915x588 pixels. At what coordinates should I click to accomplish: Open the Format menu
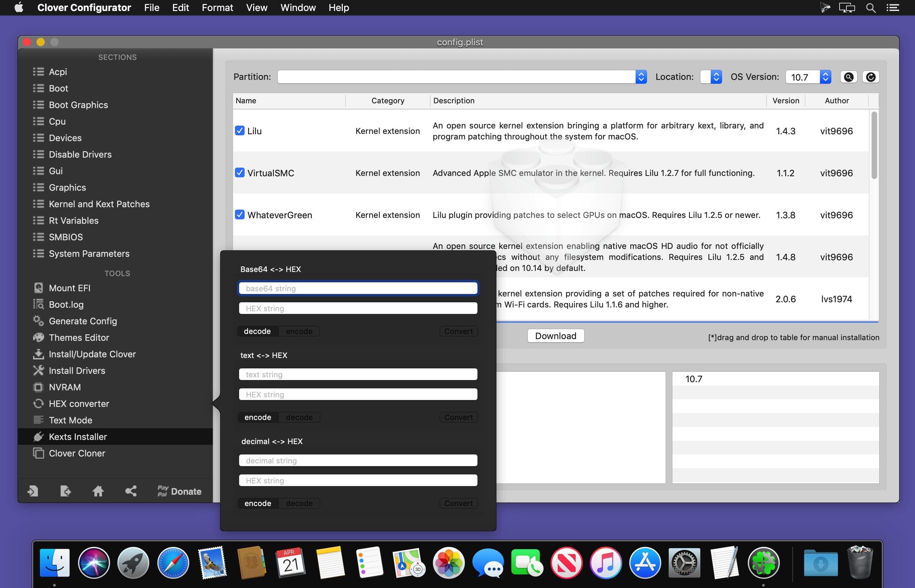click(x=217, y=8)
